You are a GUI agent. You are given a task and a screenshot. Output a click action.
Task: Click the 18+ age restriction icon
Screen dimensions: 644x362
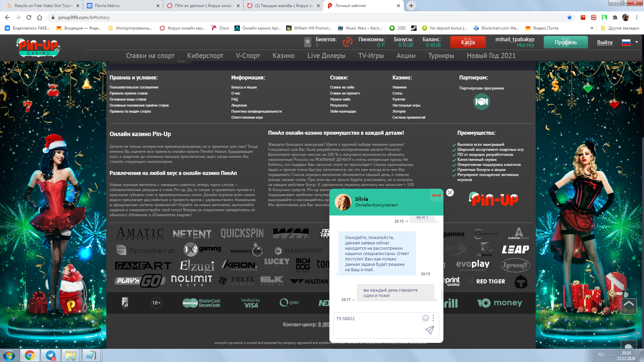coord(156,303)
